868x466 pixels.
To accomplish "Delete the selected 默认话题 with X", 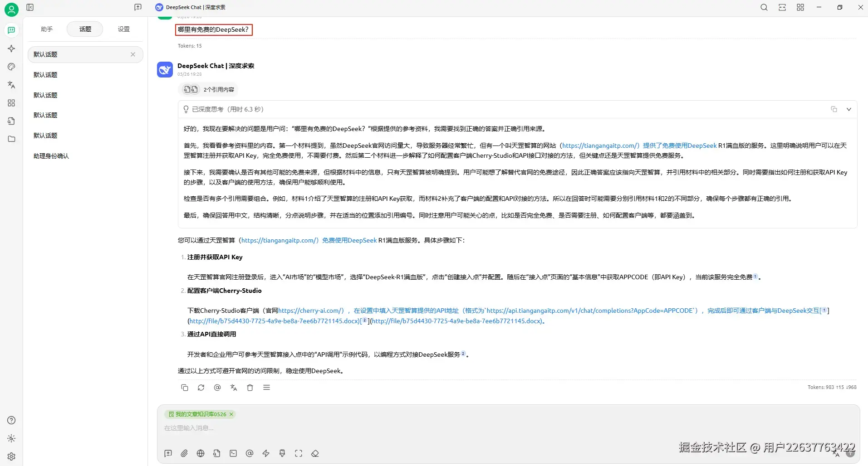I will (x=133, y=54).
